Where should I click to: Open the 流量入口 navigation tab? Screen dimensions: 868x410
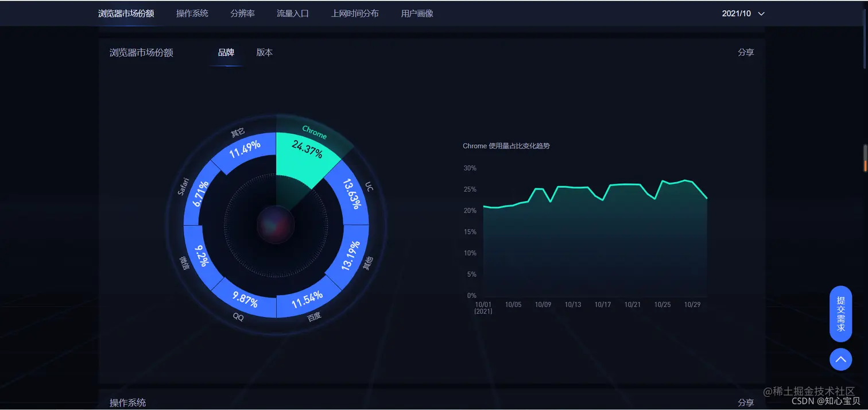[293, 13]
